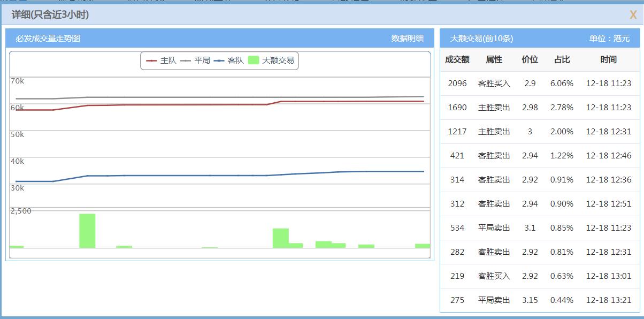Select the 1690 主胜卖出 transaction row
Screen dimensions: 644x319
point(535,107)
